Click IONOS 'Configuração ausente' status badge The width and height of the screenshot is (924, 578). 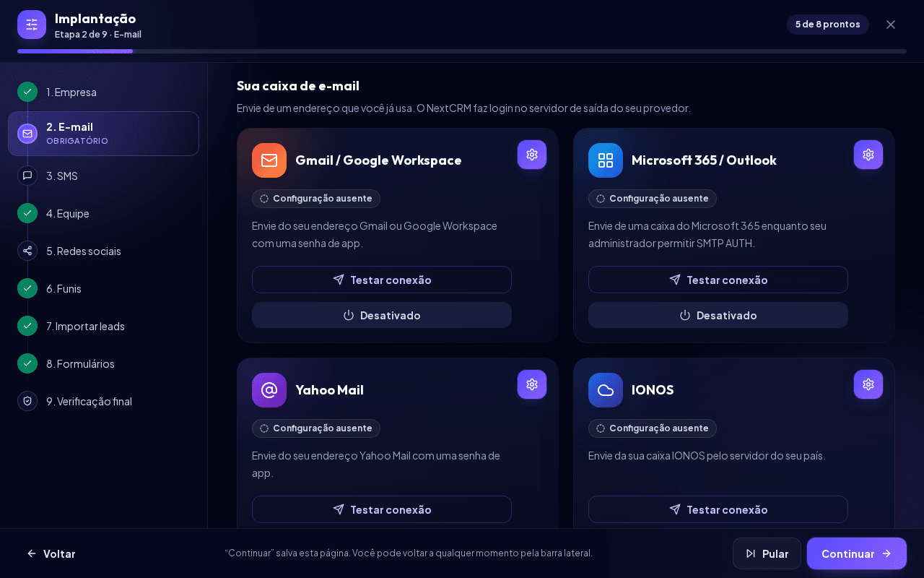tap(653, 428)
